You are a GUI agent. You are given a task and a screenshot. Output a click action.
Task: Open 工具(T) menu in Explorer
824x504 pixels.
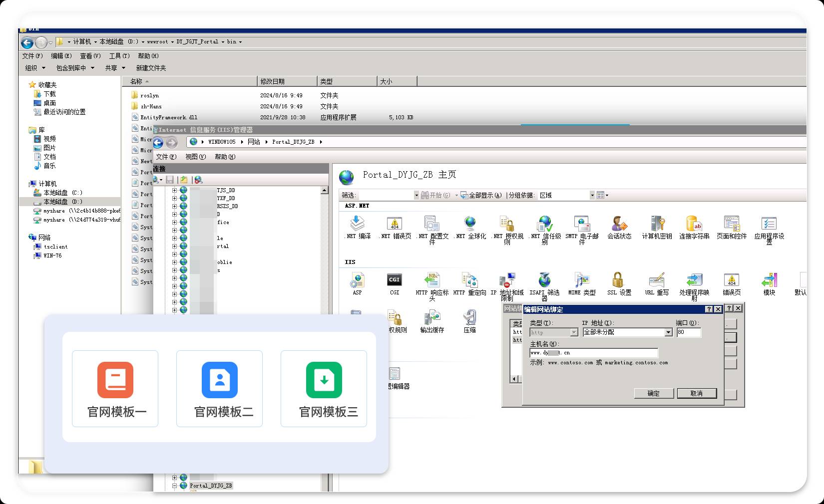[119, 56]
